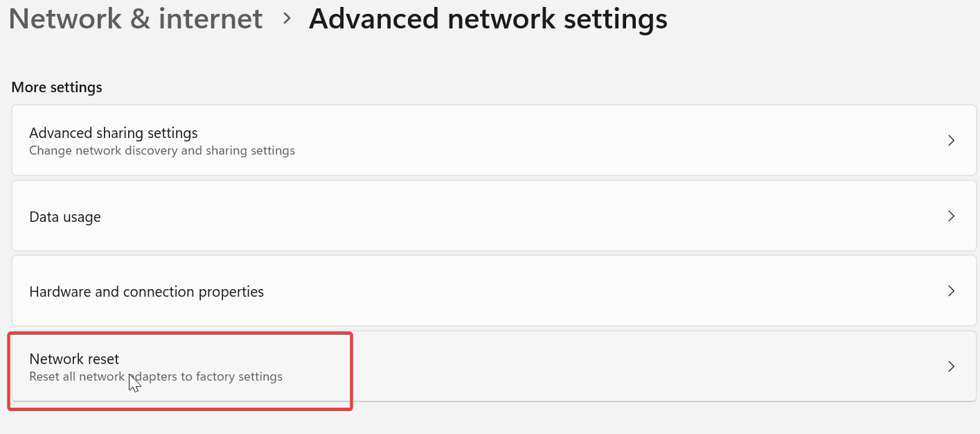Screen dimensions: 980x434
Task: Expand the chevron on Data usage
Action: 952,216
